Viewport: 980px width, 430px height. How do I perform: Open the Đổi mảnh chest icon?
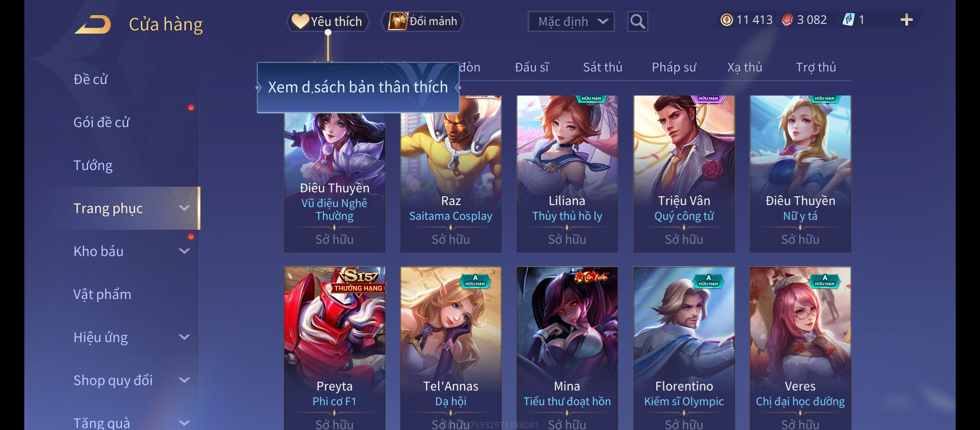click(398, 21)
